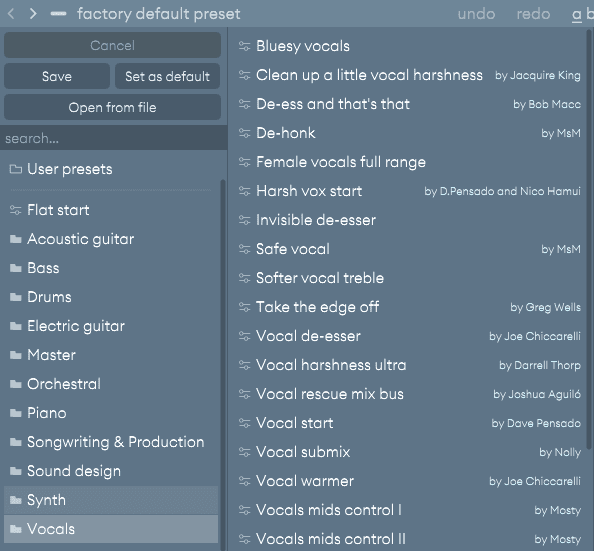Select the Vocals preset category

click(x=111, y=529)
